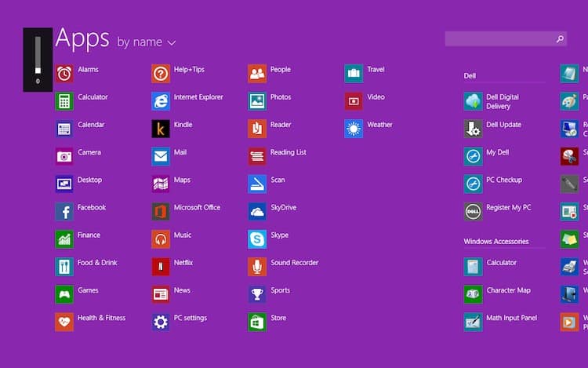Viewport: 588px width, 368px height.
Task: Open the Alarms app icon
Action: pyautogui.click(x=64, y=74)
